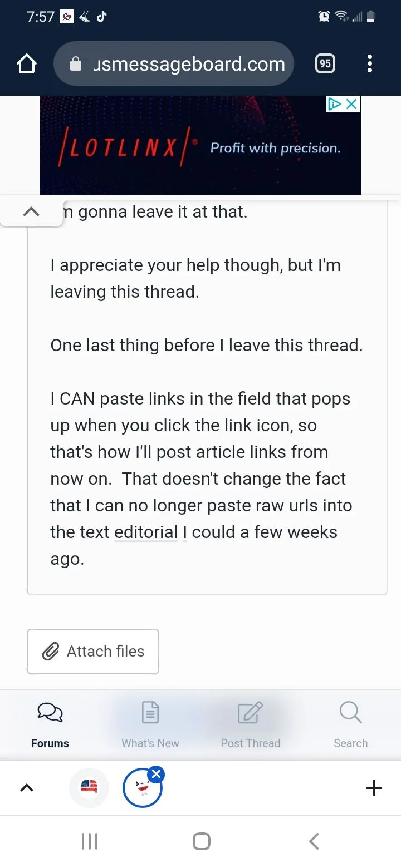Open the Android recent apps button
The image size is (401, 868).
90,841
